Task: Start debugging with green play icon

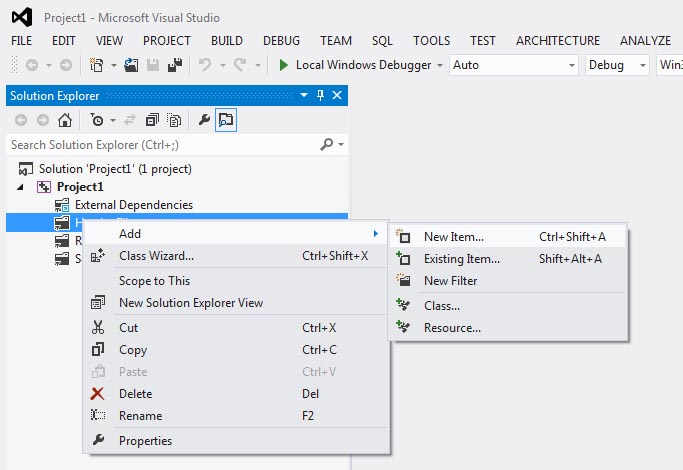Action: tap(284, 65)
